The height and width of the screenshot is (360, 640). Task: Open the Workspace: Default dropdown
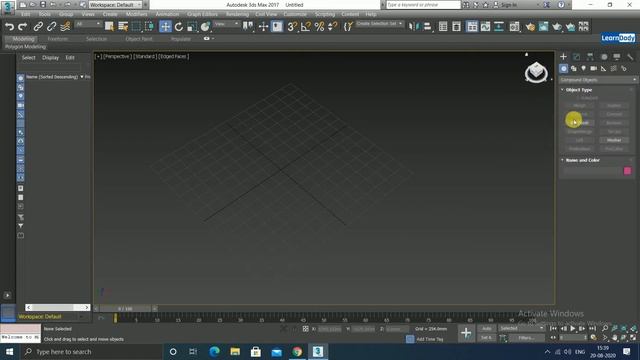pos(115,5)
